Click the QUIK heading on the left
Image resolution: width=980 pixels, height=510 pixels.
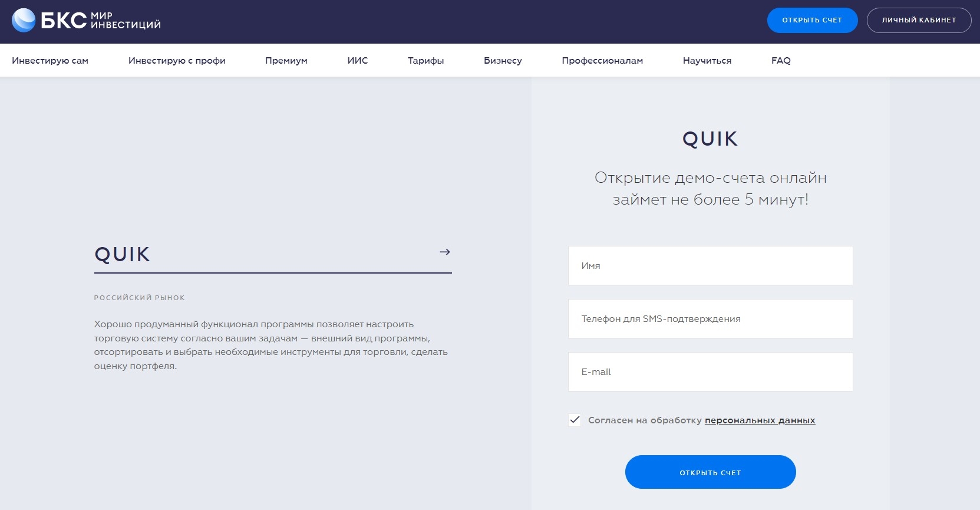123,254
